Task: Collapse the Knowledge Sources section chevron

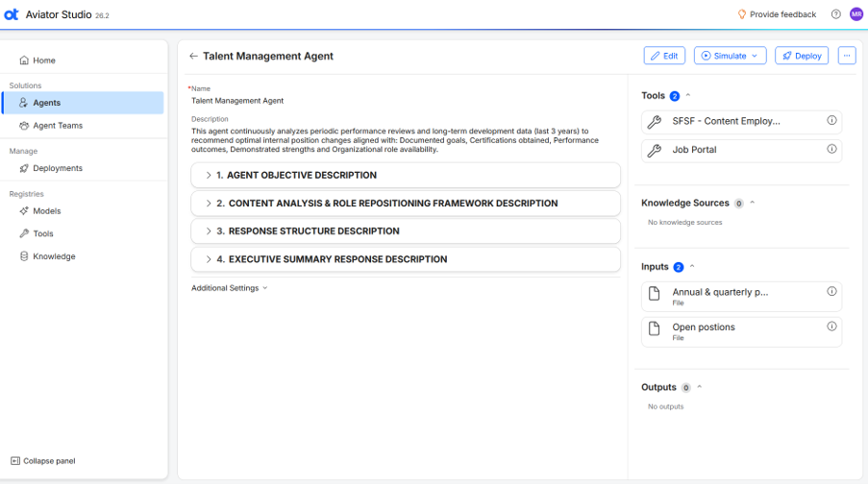Action: [x=753, y=203]
